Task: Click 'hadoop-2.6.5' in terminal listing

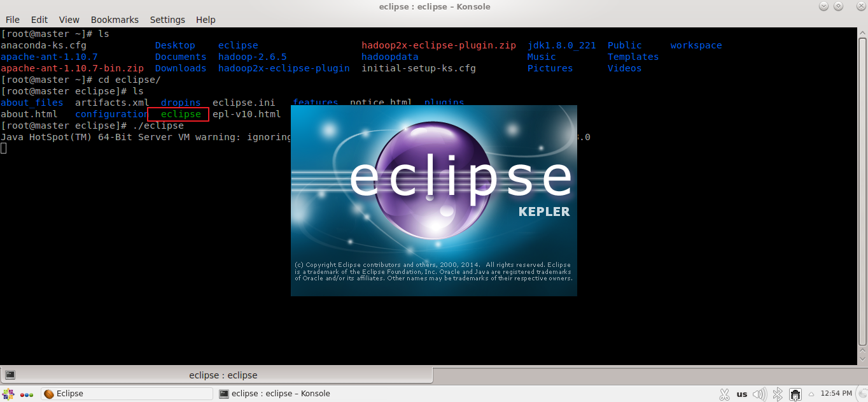Action: click(253, 57)
